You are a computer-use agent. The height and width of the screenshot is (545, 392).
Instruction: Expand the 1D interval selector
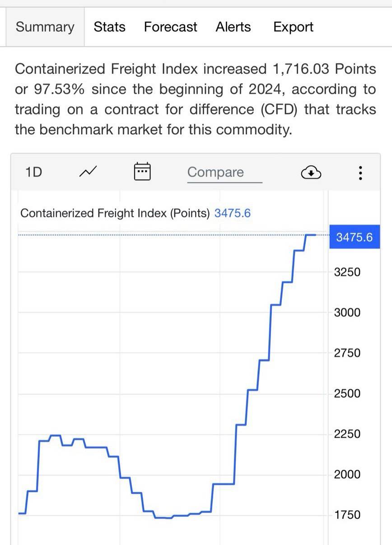34,172
